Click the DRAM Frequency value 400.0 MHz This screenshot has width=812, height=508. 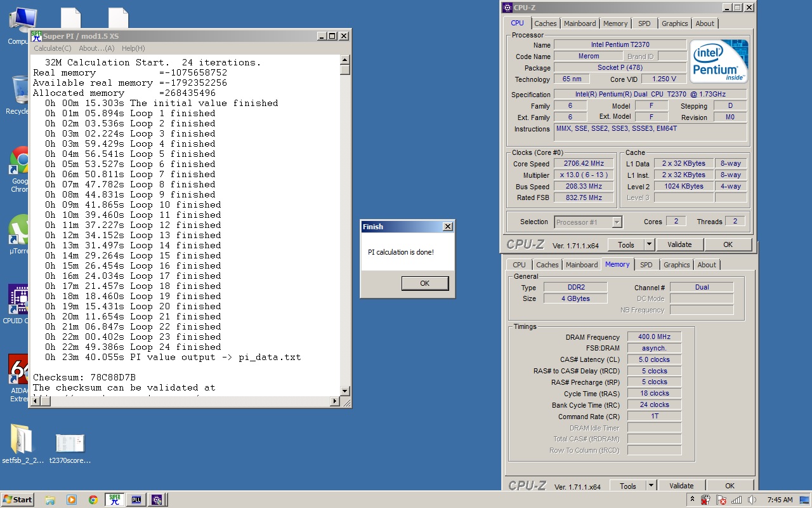[x=655, y=337]
